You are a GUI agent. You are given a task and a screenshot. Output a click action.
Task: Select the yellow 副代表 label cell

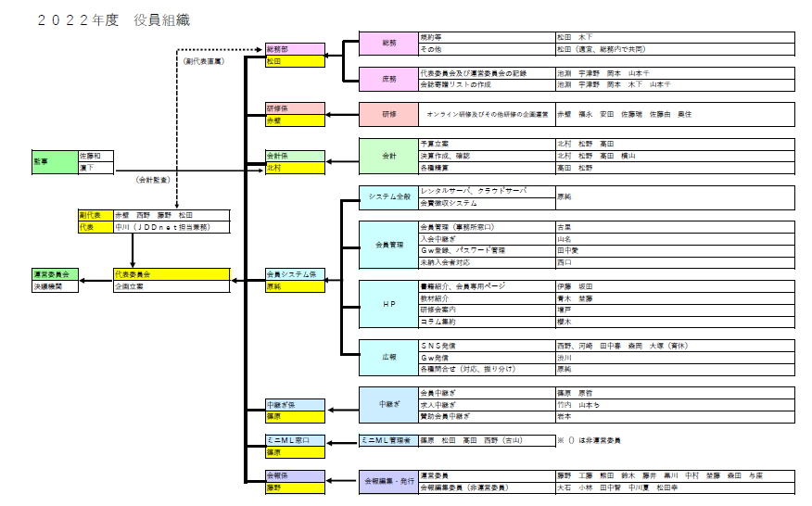[95, 214]
